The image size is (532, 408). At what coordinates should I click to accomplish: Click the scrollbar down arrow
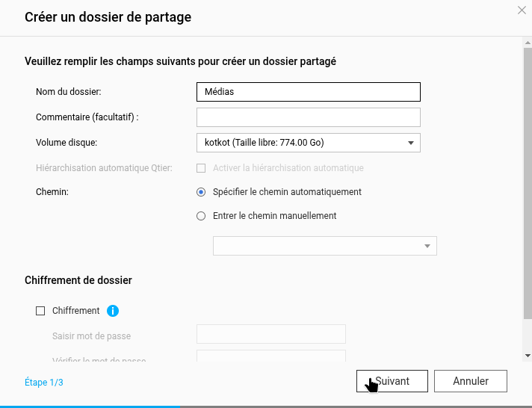tap(528, 356)
